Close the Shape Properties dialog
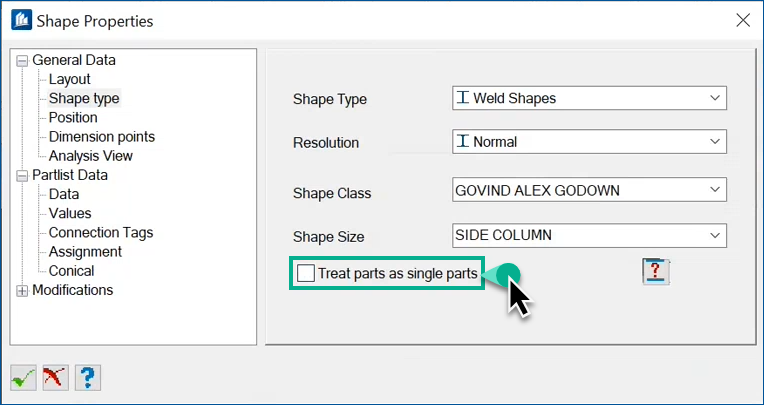 coord(742,20)
